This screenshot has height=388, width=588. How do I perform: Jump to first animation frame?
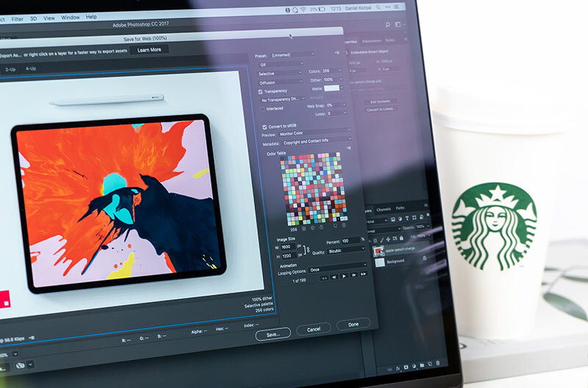click(x=324, y=278)
